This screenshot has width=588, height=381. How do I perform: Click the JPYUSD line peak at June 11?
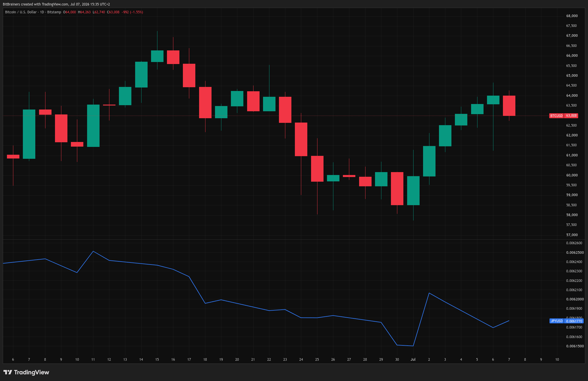93,251
